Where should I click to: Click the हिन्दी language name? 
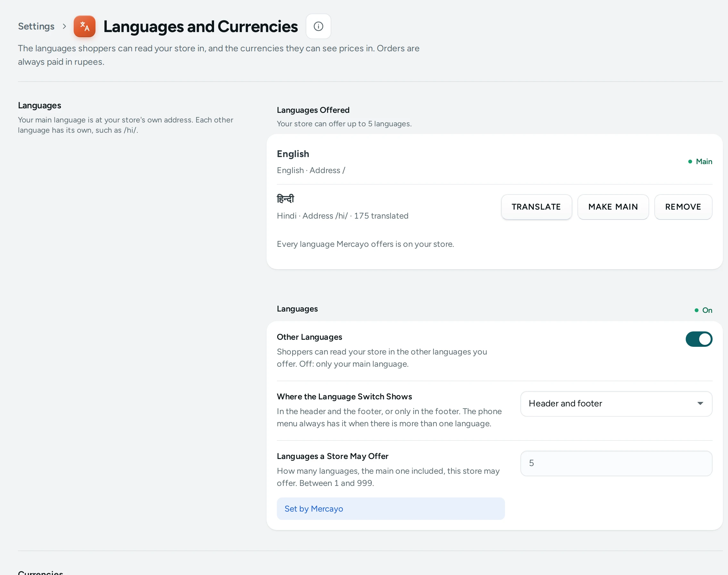point(285,199)
